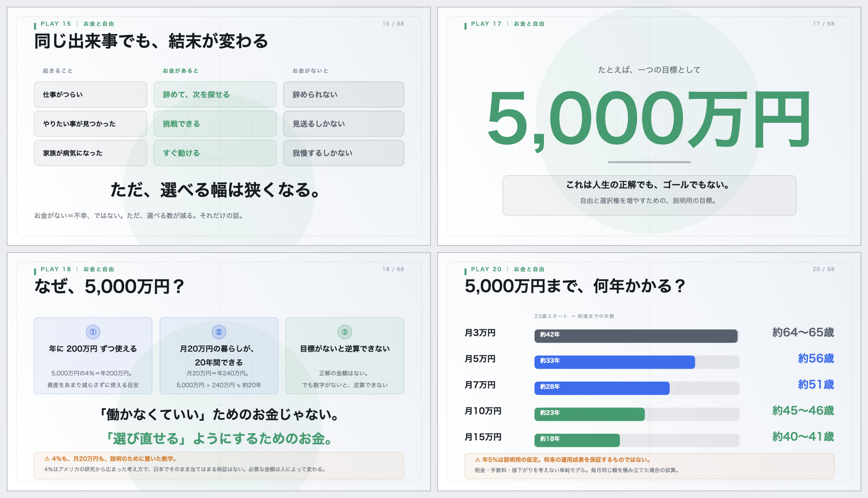868x498 pixels.
Task: Click the green 辞めて、次を探せる card
Action: point(215,94)
